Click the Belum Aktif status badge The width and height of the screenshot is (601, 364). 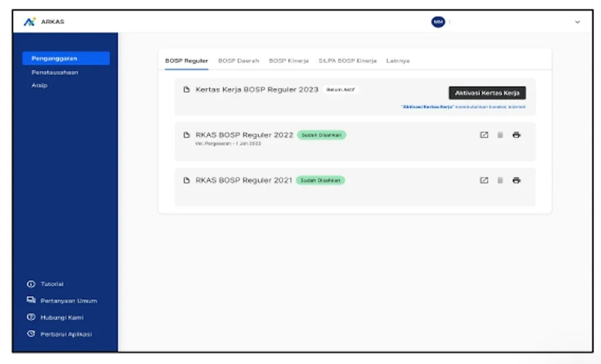[340, 90]
